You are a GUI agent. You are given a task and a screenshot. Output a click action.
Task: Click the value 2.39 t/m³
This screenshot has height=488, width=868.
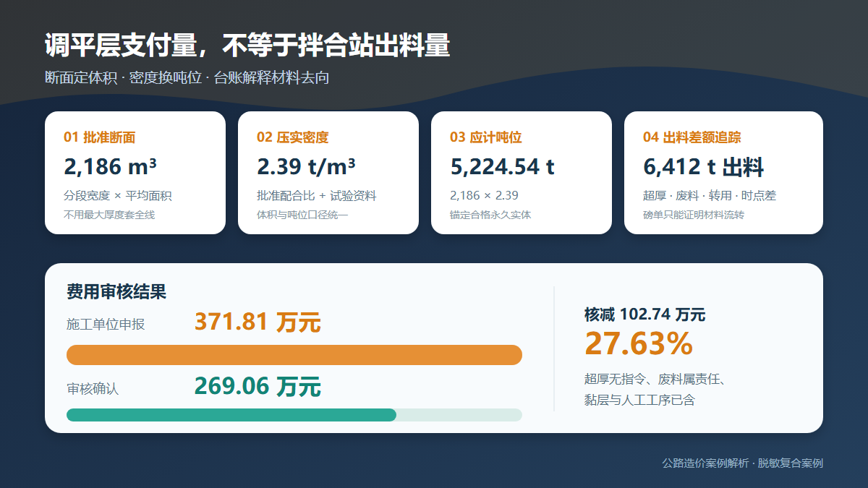pos(306,166)
